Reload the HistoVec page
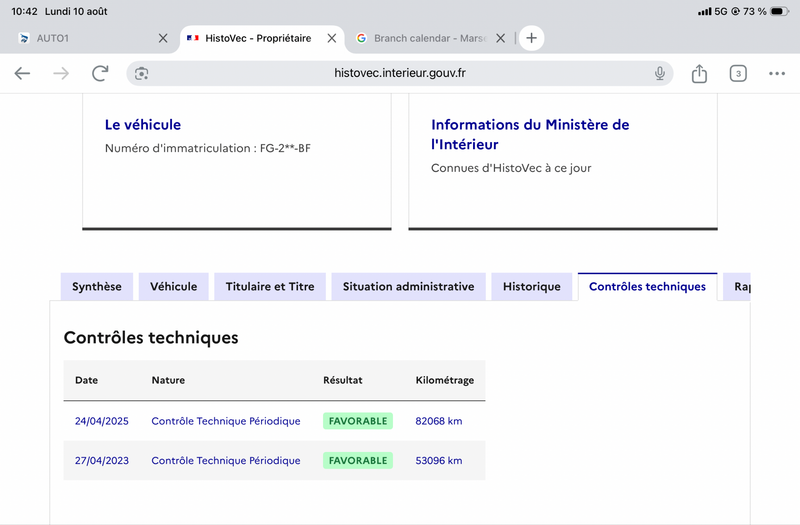Image resolution: width=800 pixels, height=525 pixels. tap(100, 73)
